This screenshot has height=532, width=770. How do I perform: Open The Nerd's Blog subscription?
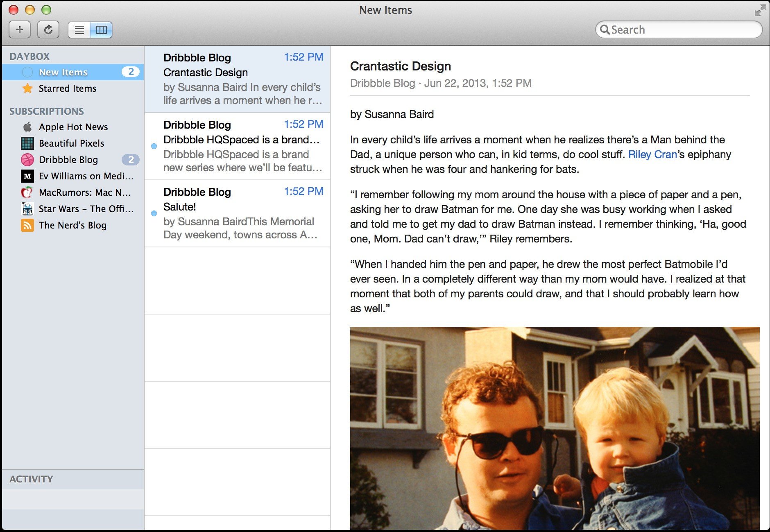click(x=73, y=225)
